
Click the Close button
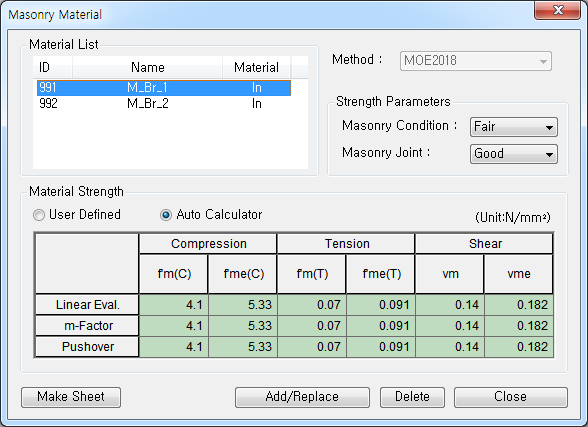pyautogui.click(x=510, y=397)
